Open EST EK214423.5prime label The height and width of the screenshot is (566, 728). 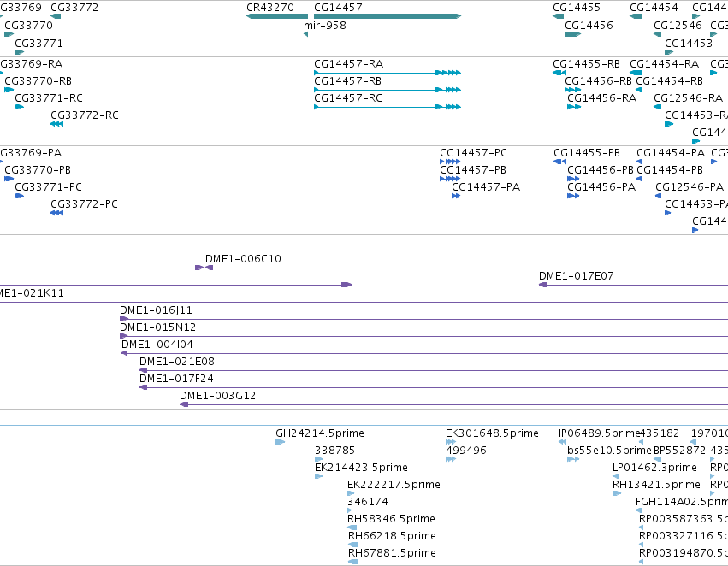361,469
